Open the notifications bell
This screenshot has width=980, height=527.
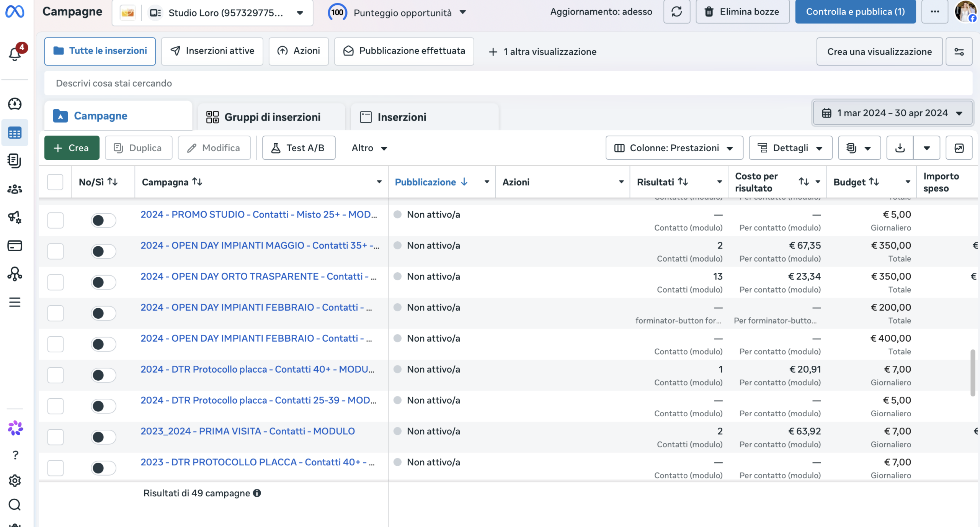(x=15, y=53)
